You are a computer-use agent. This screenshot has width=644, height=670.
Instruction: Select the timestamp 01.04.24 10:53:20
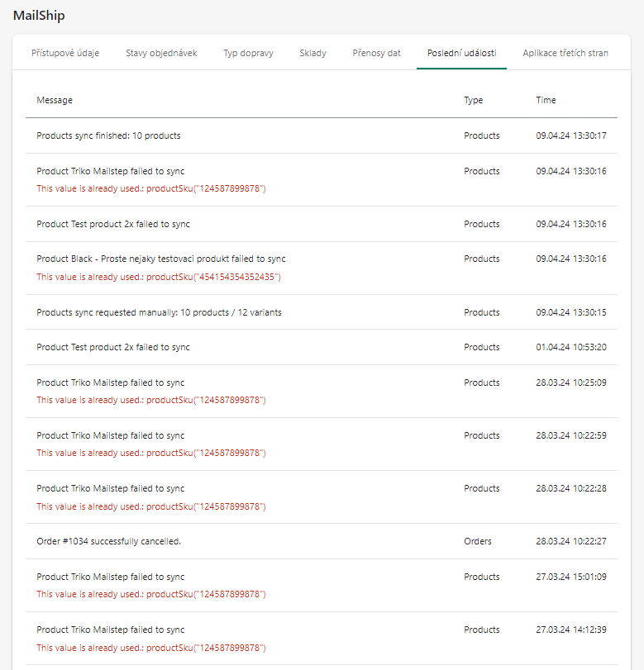click(x=570, y=347)
